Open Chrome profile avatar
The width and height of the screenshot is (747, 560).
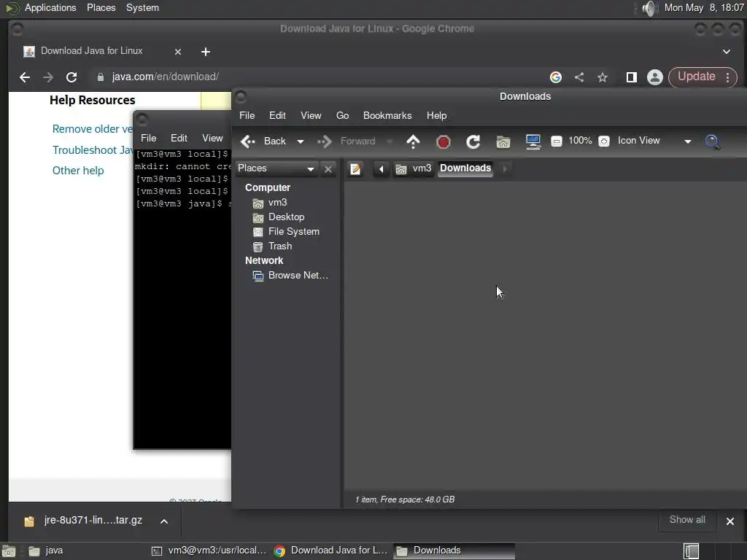coord(654,77)
